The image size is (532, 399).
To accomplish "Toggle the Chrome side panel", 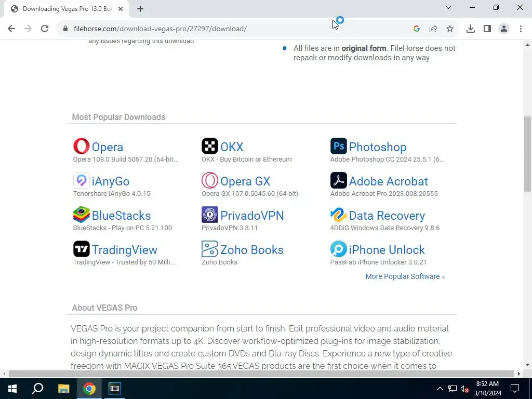I will (487, 29).
